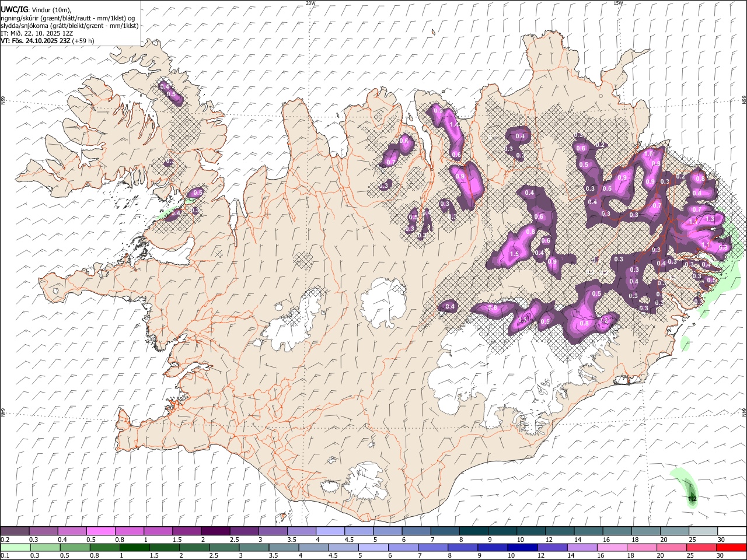This screenshot has width=747, height=560.
Task: Pick the deep blue bottom-row swatch labeled 10
Action: click(522, 547)
